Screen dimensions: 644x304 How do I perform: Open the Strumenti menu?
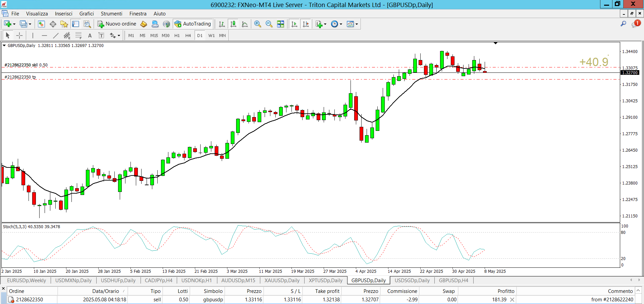pos(111,14)
